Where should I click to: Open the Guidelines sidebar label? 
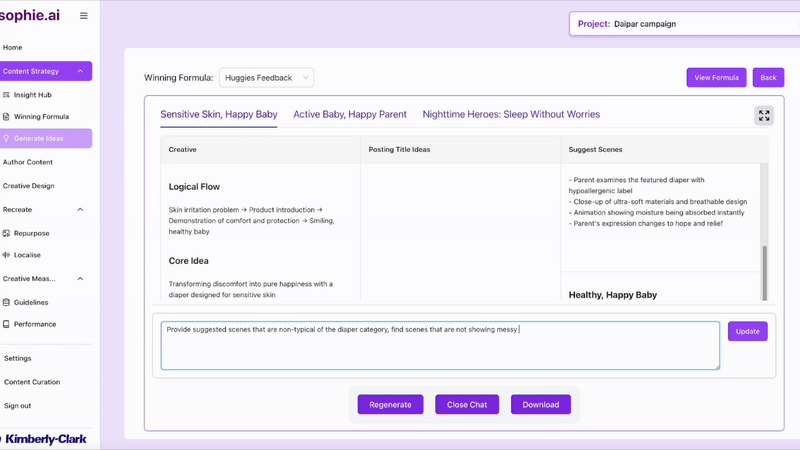[31, 303]
